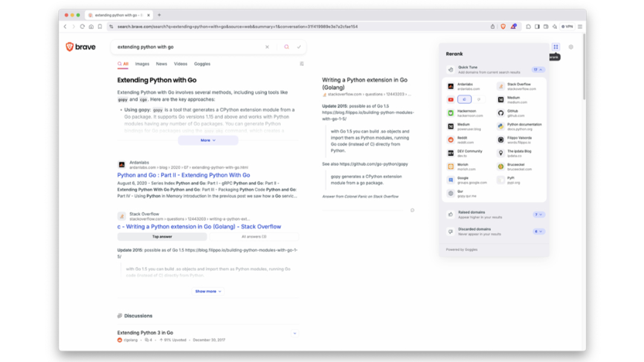Thumbs up the YouTube domain
The image size is (644, 362).
[464, 100]
